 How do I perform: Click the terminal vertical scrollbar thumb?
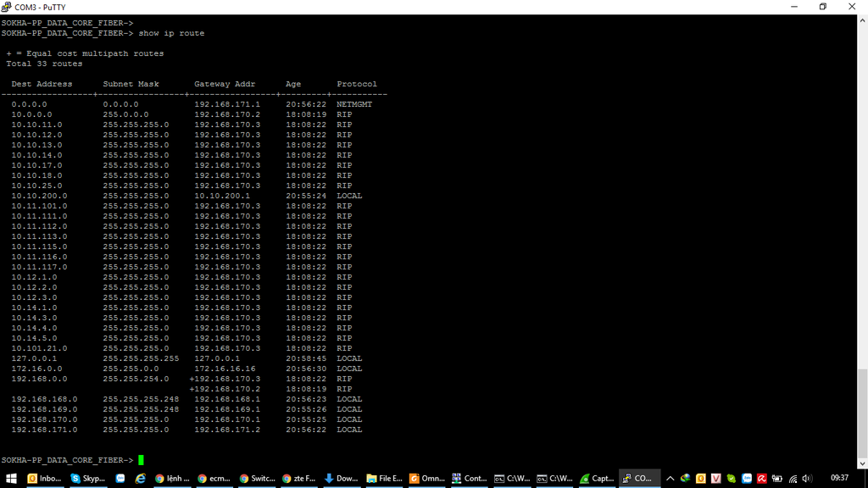[x=862, y=412]
